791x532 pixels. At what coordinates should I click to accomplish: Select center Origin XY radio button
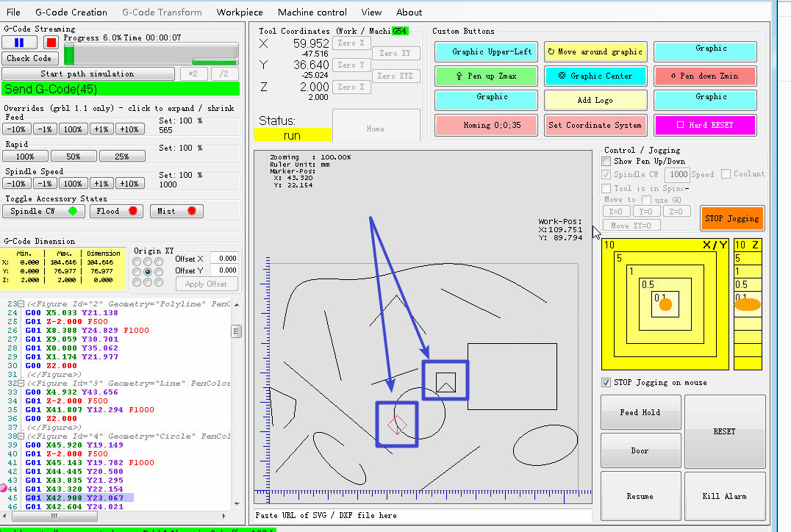[x=148, y=271]
